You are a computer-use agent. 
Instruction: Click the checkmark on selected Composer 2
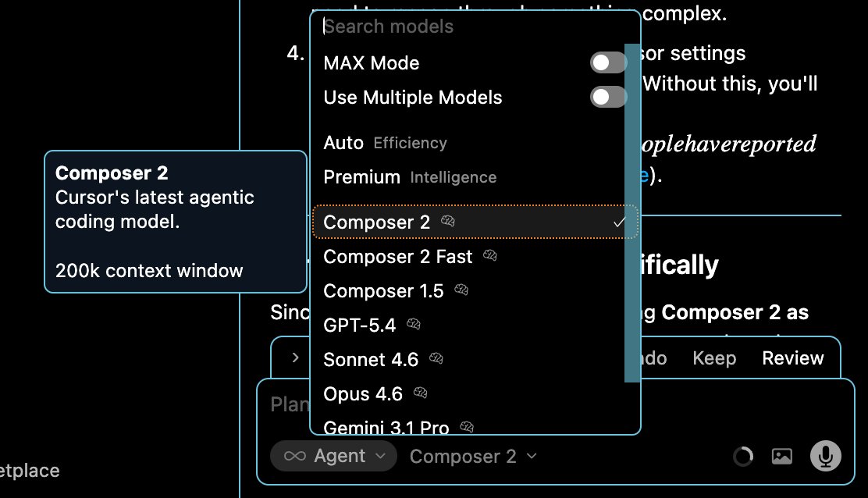click(620, 222)
